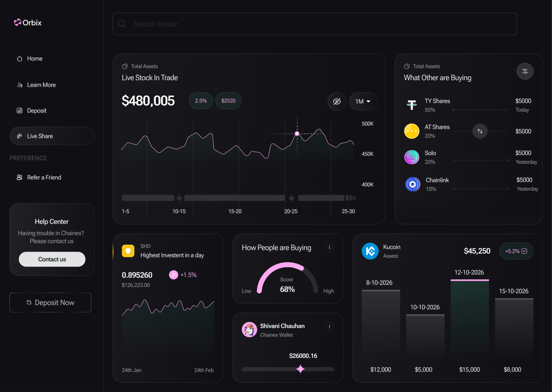Click the 0.895260 value
The height and width of the screenshot is (392, 552).
click(x=137, y=275)
